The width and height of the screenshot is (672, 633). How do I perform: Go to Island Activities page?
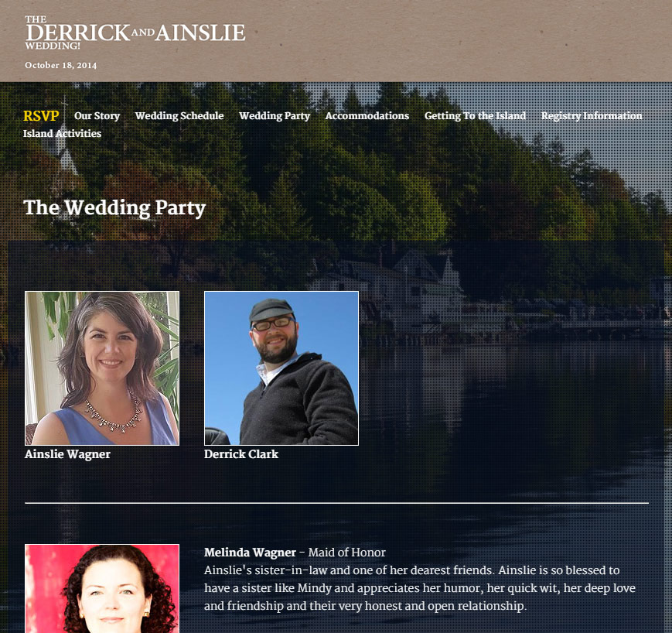(62, 133)
